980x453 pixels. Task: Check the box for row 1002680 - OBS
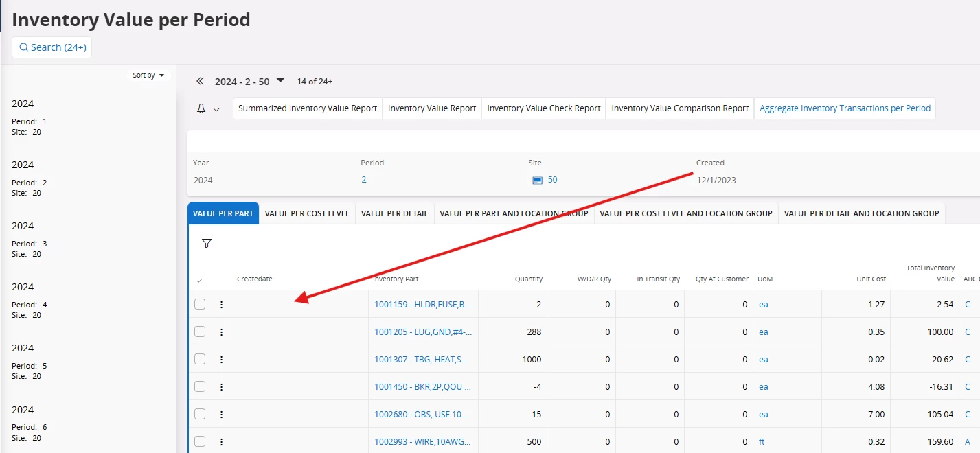point(200,414)
